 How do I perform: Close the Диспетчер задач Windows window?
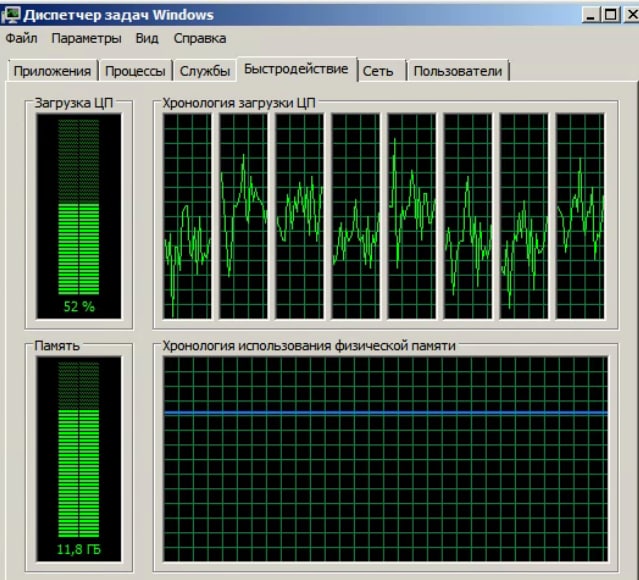pos(631,15)
